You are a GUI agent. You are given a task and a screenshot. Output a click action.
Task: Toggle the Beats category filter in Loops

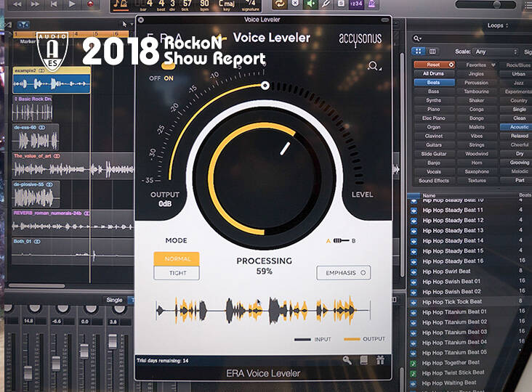click(434, 82)
